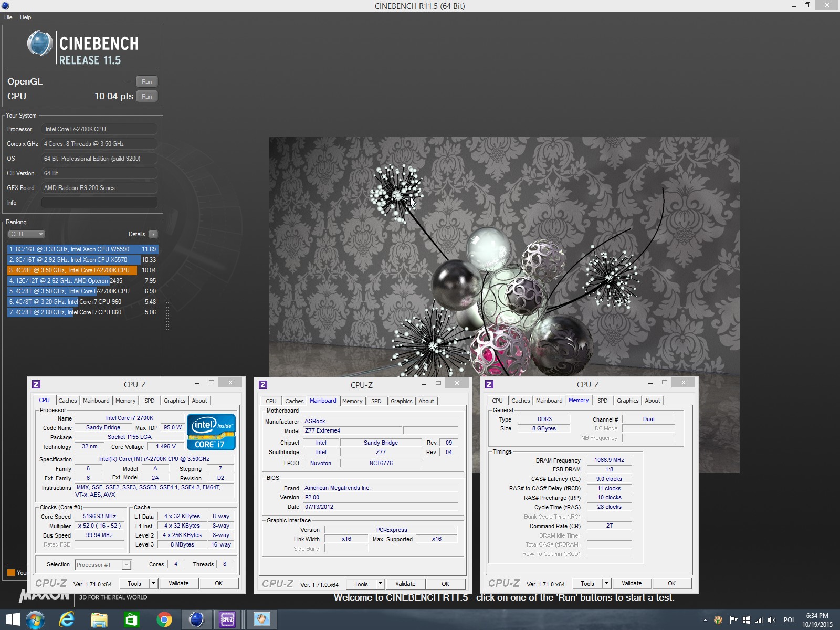Open Action Center flag icon in tray
Screen dimensions: 840x630
click(x=733, y=620)
